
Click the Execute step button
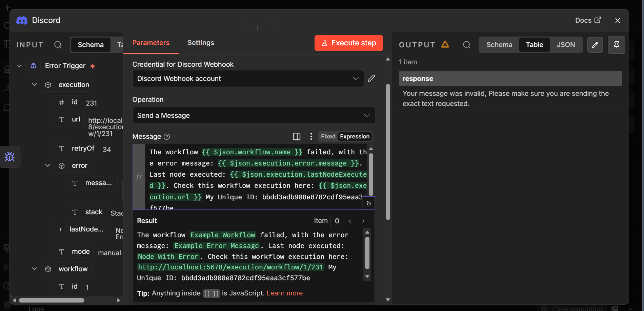pyautogui.click(x=348, y=43)
